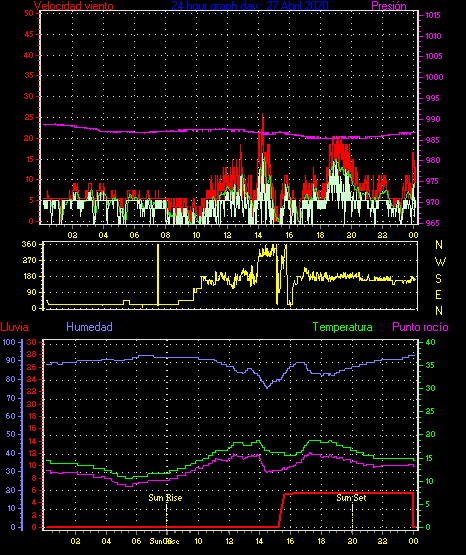Select the red 28 on rain axis
This screenshot has height=555, width=466.
point(31,354)
